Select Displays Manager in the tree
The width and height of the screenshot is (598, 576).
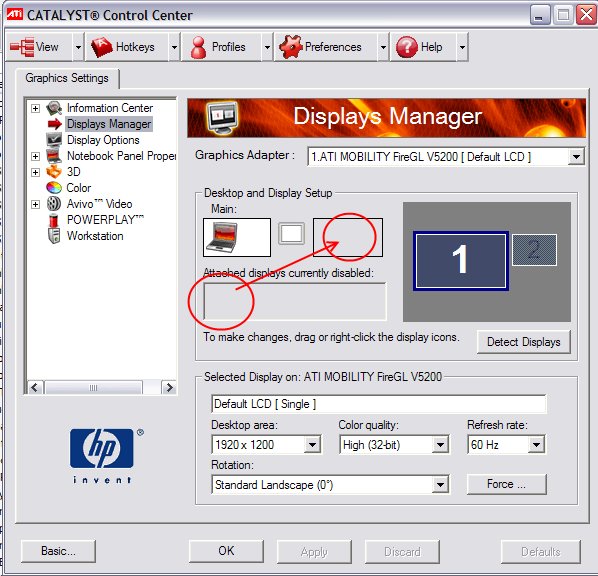[x=109, y=124]
